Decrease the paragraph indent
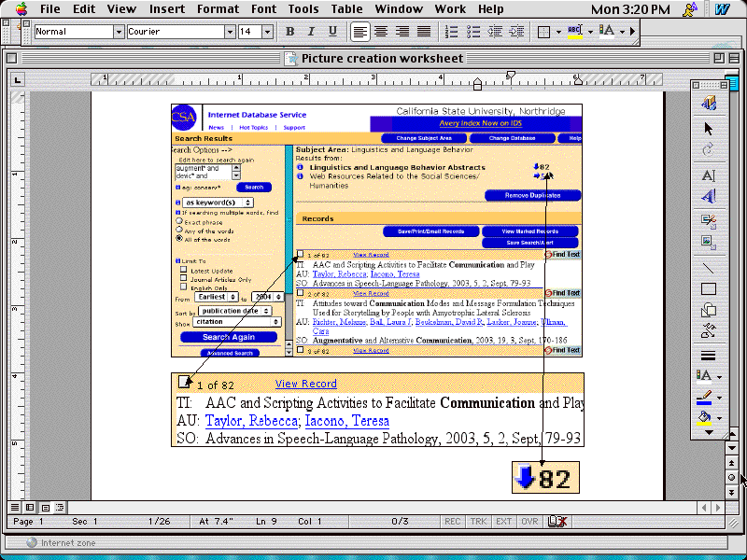 [x=495, y=32]
